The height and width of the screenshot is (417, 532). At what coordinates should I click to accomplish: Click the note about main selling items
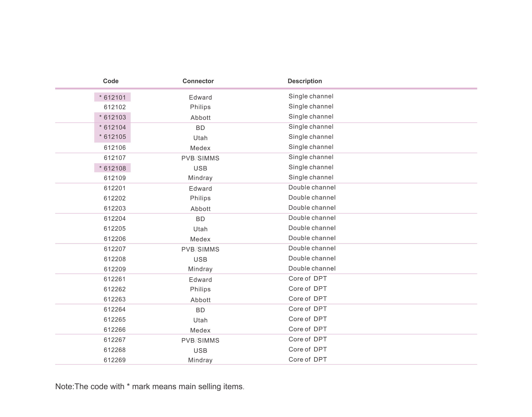[150, 387]
